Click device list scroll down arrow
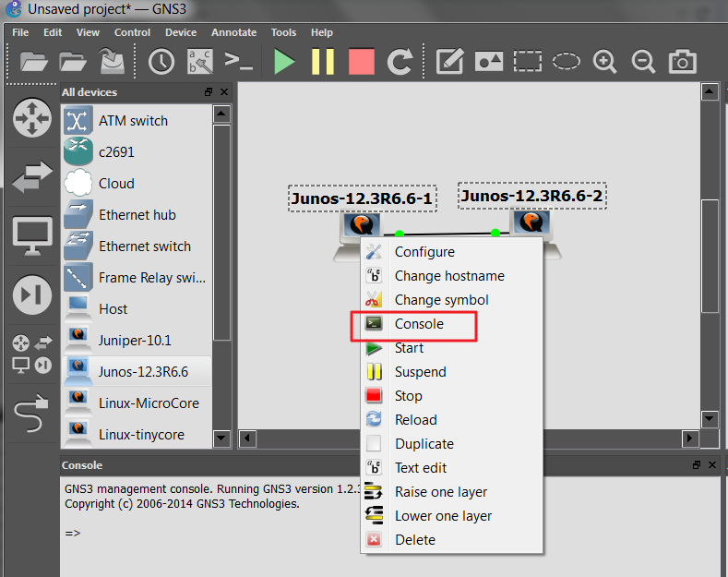Screen dimensions: 728x577 (x=221, y=439)
